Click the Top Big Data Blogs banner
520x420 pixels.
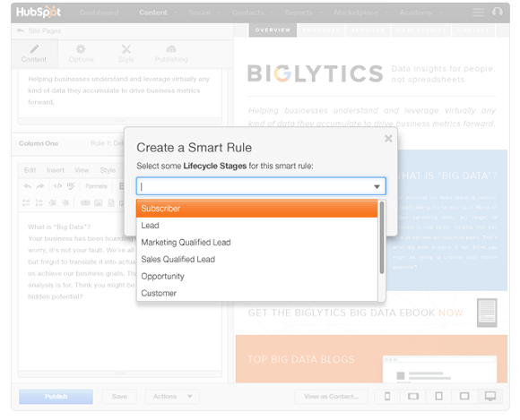pos(371,359)
